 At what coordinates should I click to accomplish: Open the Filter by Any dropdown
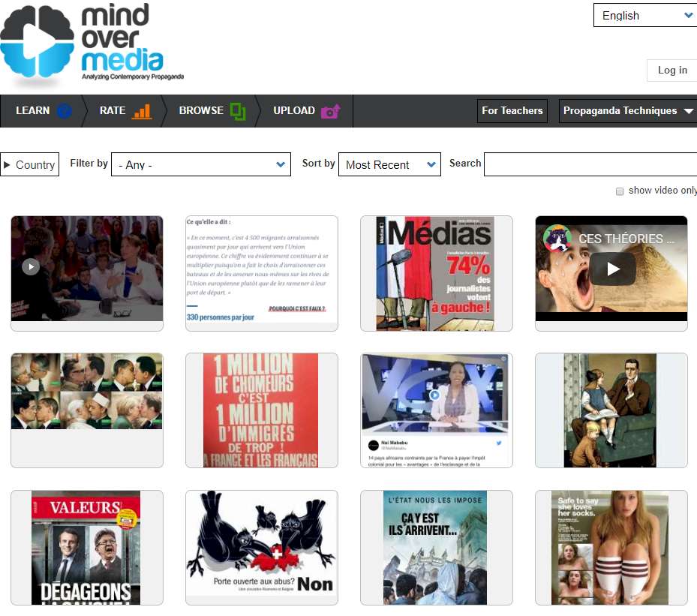coord(200,164)
